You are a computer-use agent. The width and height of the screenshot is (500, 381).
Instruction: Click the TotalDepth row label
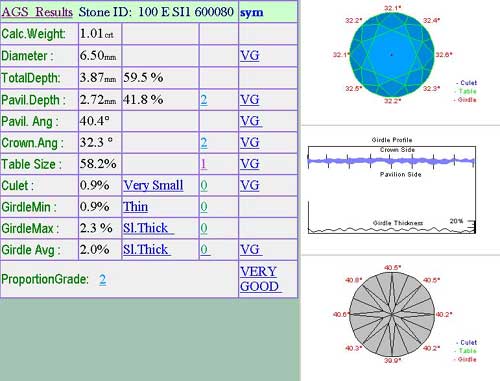click(x=31, y=78)
